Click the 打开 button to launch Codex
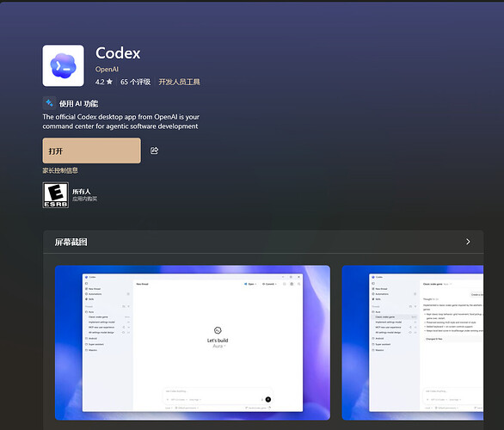The image size is (504, 430). coord(92,150)
